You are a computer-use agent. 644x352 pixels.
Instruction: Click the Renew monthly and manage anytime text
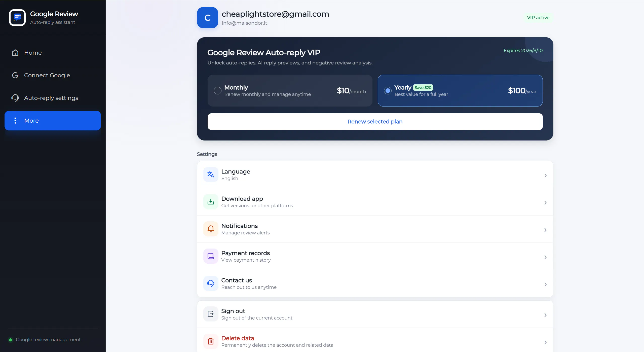point(268,94)
